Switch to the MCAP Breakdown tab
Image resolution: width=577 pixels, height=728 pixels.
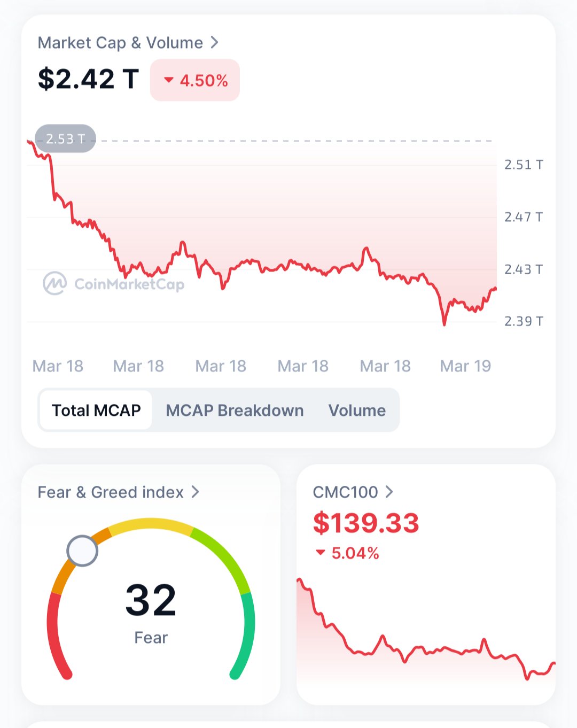[235, 411]
